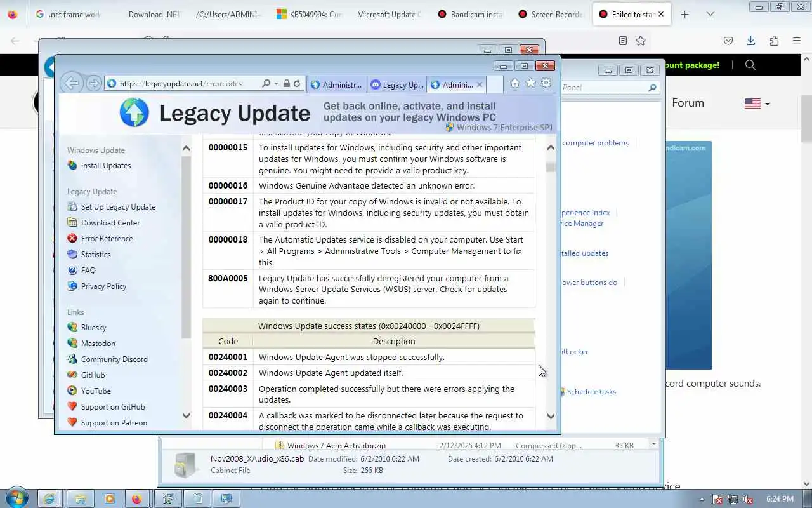Switch to Firefox tab '.net frame work'
812x508 pixels.
coord(69,14)
